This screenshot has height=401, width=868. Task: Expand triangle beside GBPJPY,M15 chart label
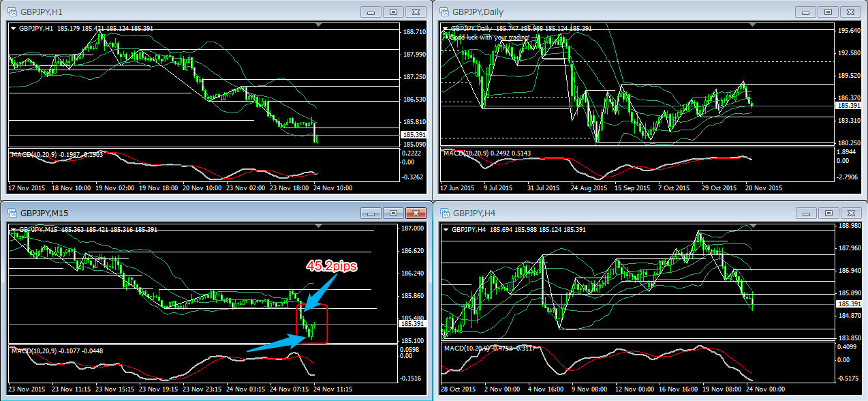[14, 230]
